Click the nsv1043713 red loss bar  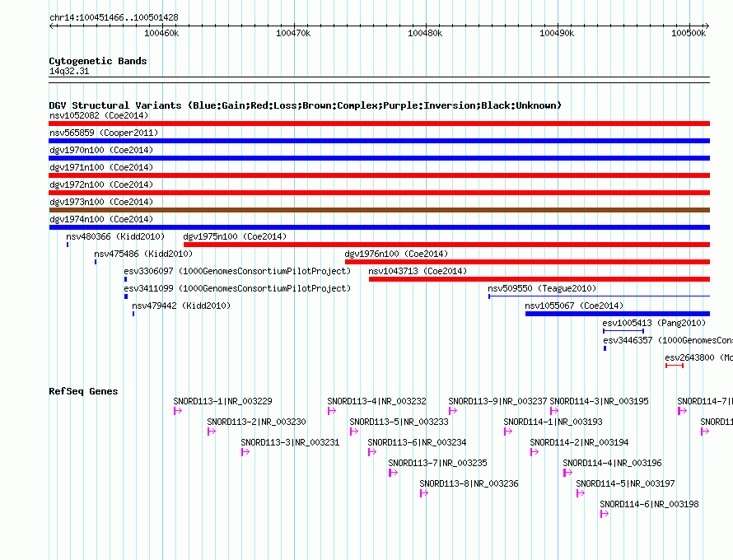point(539,279)
